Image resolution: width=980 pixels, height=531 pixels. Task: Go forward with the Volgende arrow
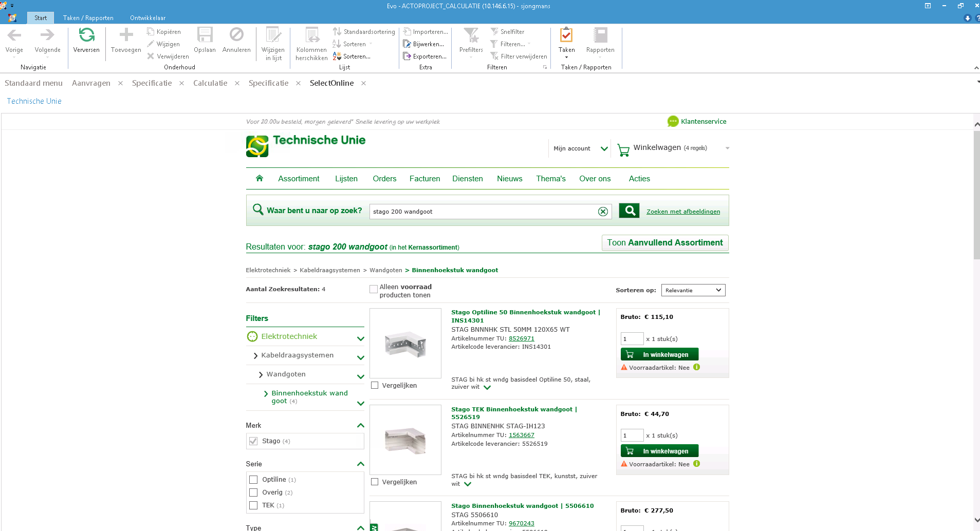47,35
